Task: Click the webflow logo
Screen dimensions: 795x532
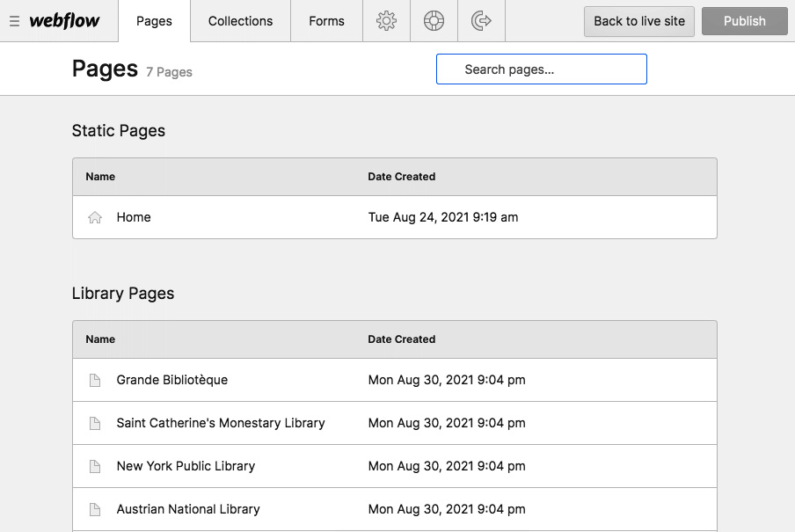Action: [x=67, y=20]
